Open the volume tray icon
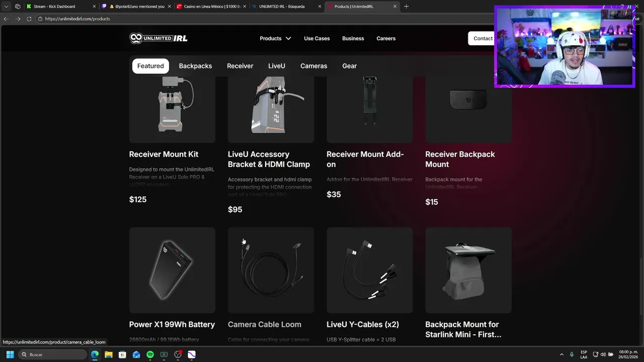The height and width of the screenshot is (362, 644). (603, 354)
